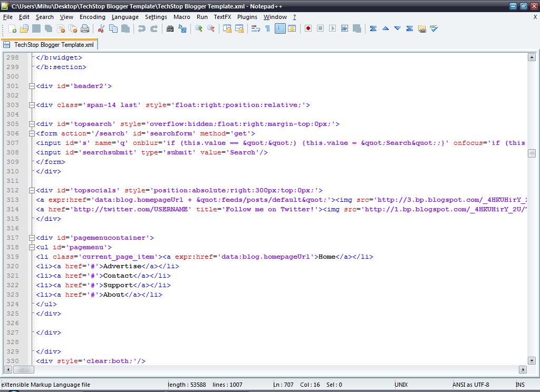Open the Edit menu
This screenshot has width=540, height=392.
pyautogui.click(x=24, y=17)
